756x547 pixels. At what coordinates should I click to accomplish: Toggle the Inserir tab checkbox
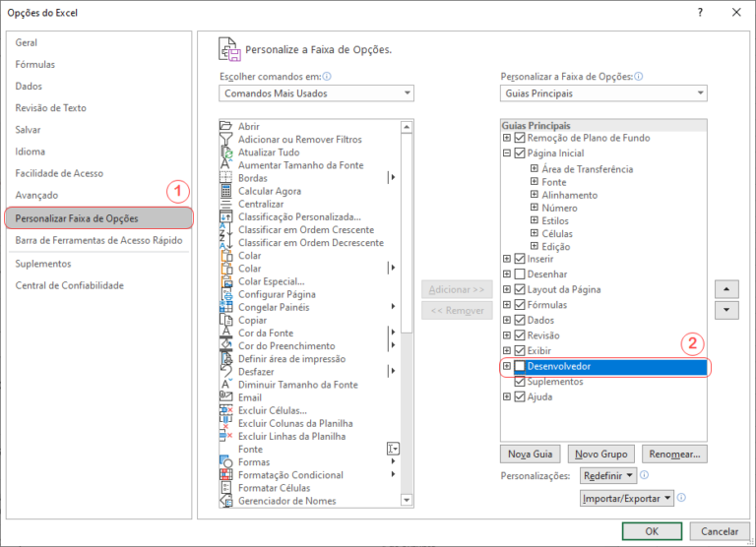(520, 259)
